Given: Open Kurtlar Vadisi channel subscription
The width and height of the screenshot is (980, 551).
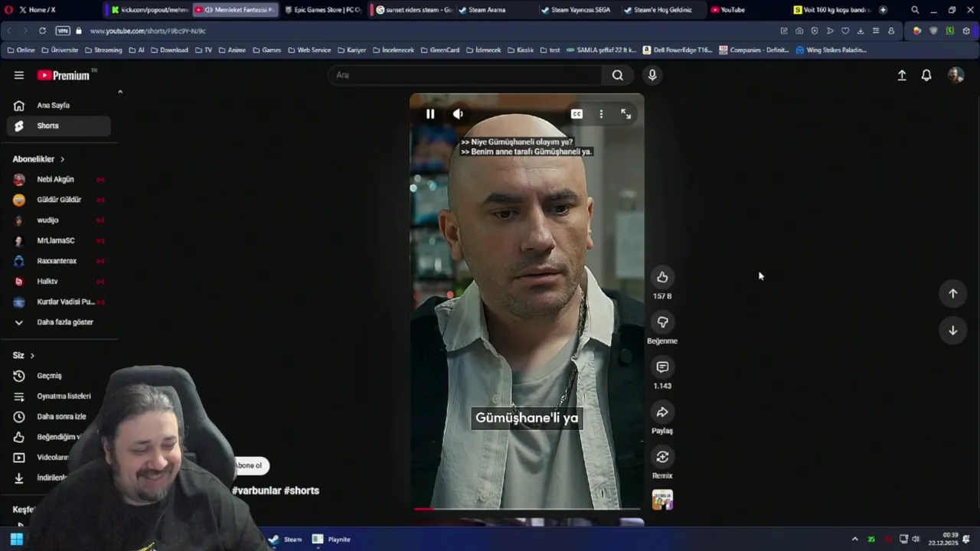Looking at the screenshot, I should click(x=59, y=302).
